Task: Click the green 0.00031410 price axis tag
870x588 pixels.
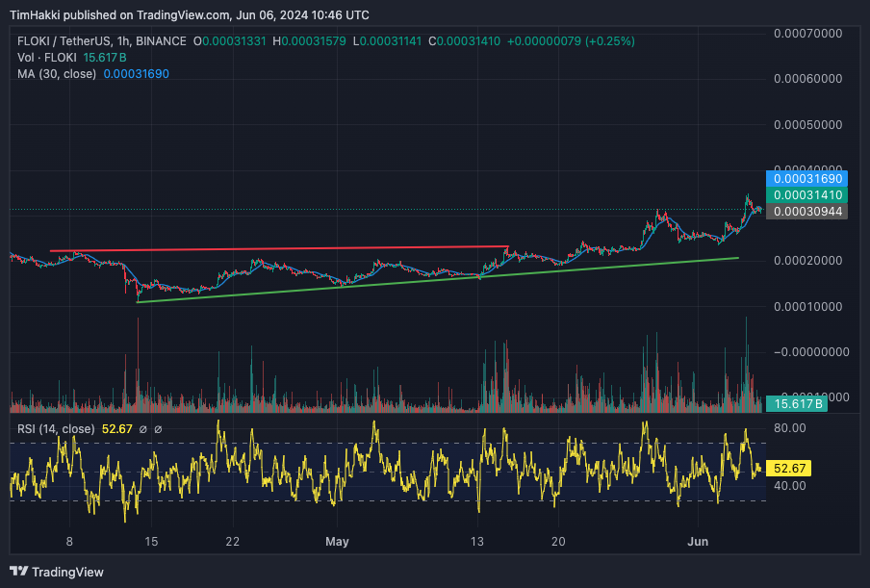Action: point(806,194)
